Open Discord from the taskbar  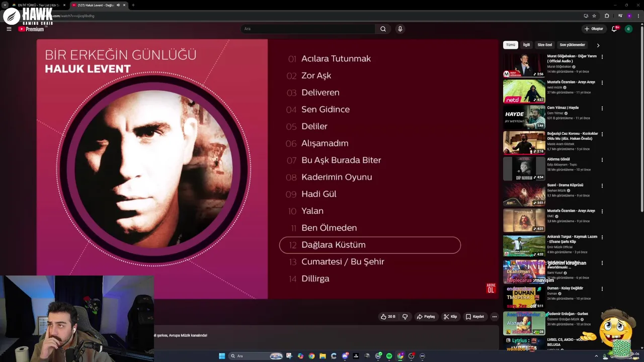point(345,356)
